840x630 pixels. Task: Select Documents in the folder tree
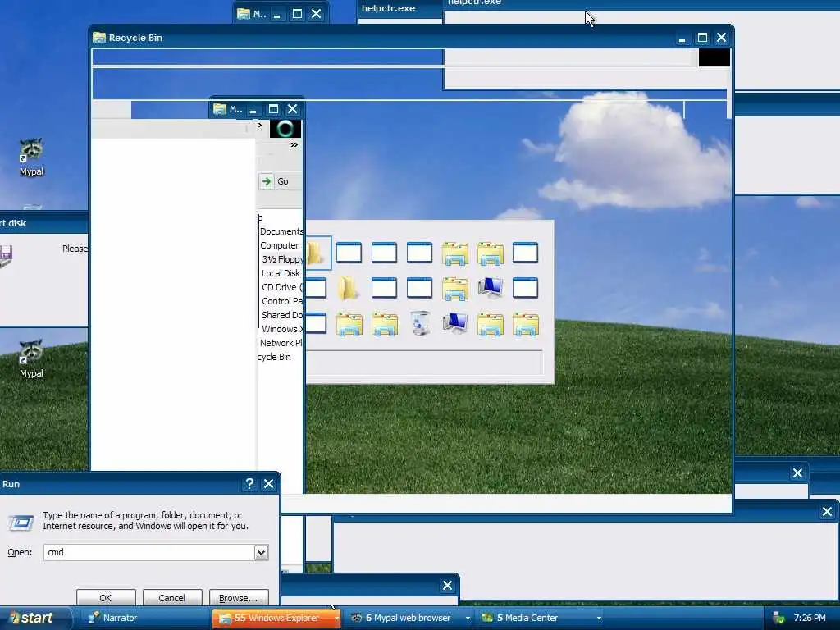pos(281,231)
